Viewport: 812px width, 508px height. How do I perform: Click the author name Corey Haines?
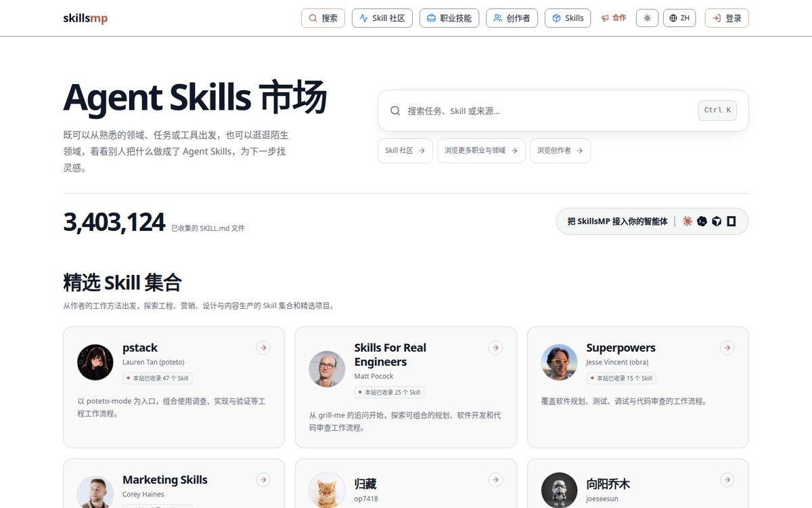pos(143,494)
